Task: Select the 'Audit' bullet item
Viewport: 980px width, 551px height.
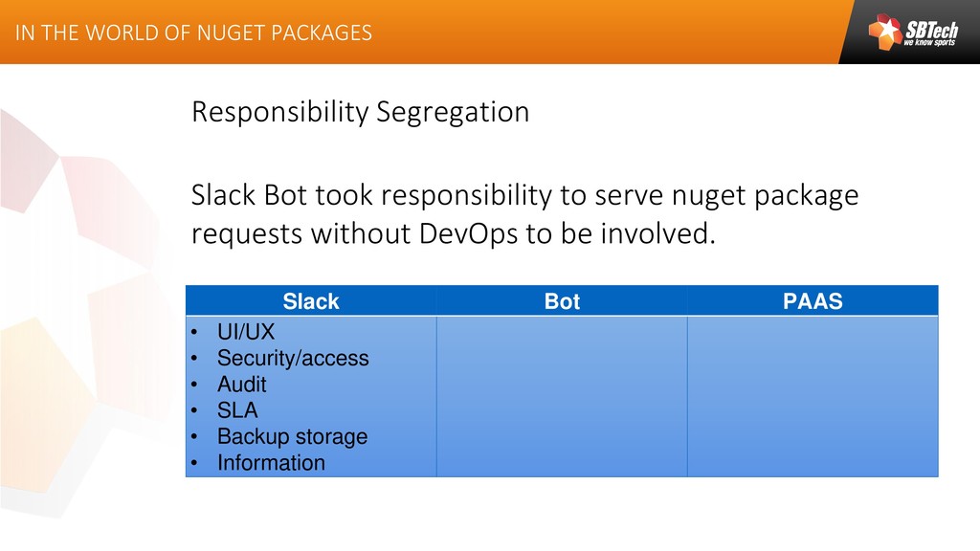Action: pos(242,385)
